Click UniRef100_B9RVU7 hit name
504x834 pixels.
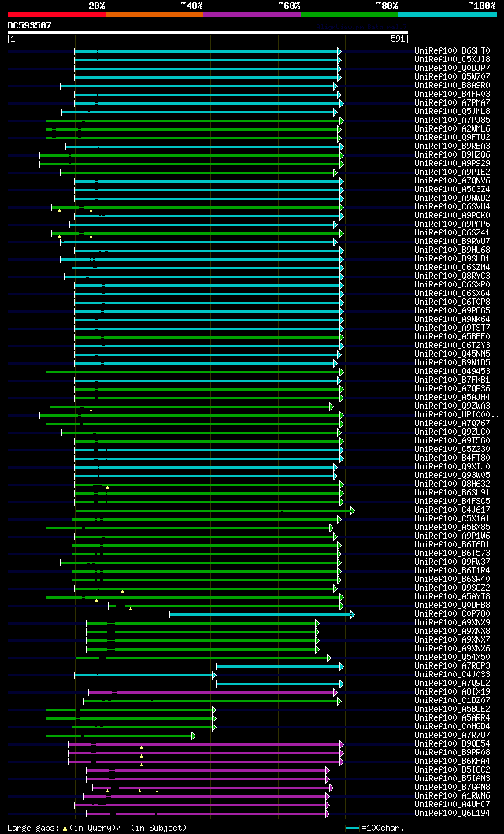(x=453, y=242)
